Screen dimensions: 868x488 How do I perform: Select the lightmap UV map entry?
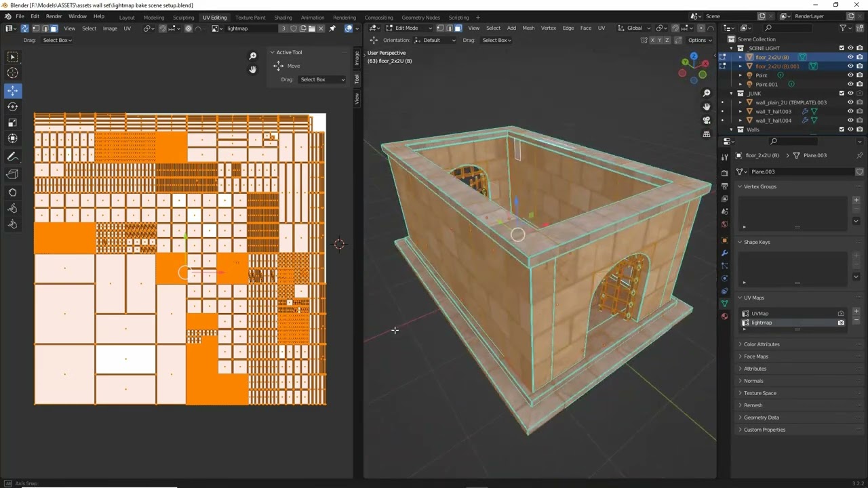(x=762, y=323)
